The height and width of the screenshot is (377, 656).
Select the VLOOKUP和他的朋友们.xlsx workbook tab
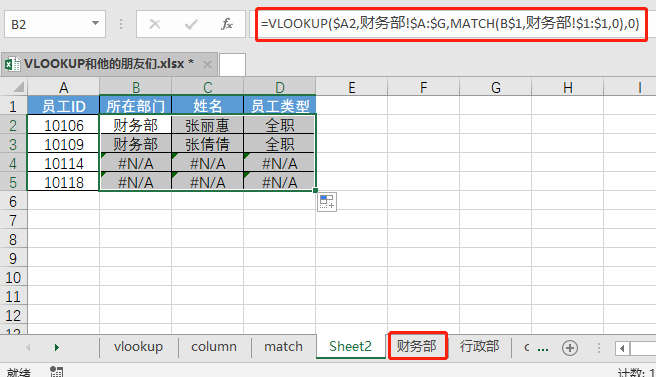pos(109,64)
